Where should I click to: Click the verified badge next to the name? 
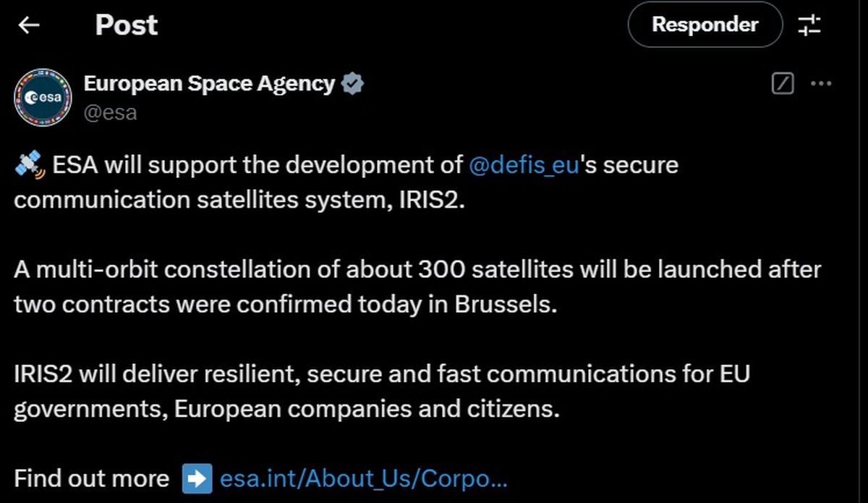(x=352, y=85)
